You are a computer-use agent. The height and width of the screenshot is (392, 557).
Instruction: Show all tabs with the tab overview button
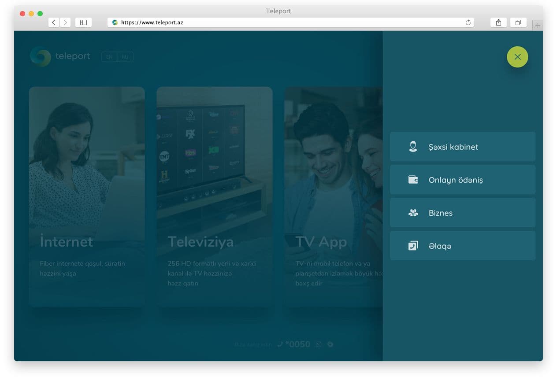coord(518,22)
